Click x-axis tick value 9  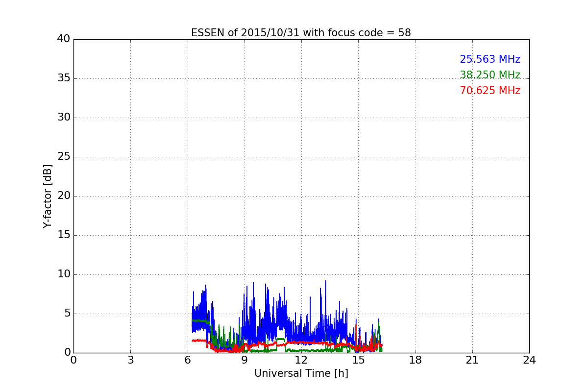tap(245, 360)
